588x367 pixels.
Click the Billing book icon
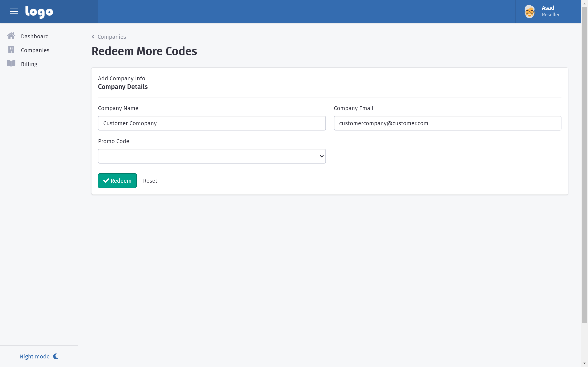[x=11, y=64]
